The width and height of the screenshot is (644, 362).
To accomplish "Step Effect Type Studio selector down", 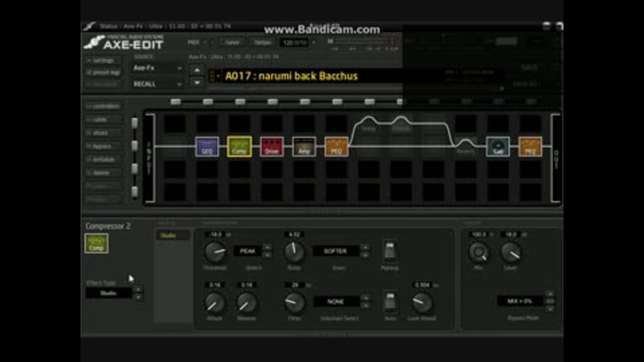I will pyautogui.click(x=138, y=297).
